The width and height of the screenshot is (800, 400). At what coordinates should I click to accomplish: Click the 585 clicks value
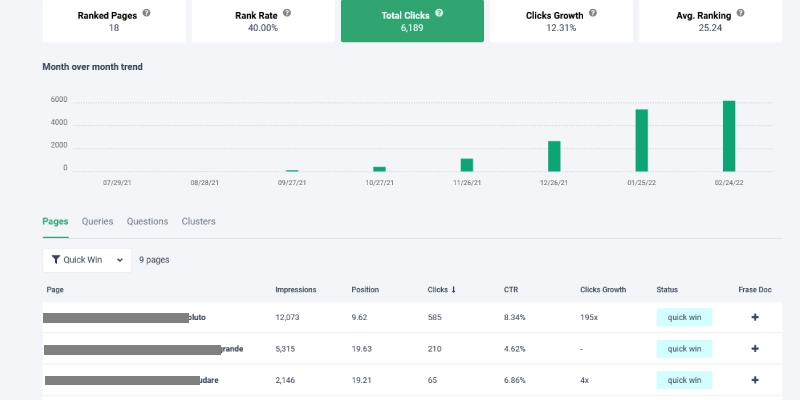click(435, 317)
